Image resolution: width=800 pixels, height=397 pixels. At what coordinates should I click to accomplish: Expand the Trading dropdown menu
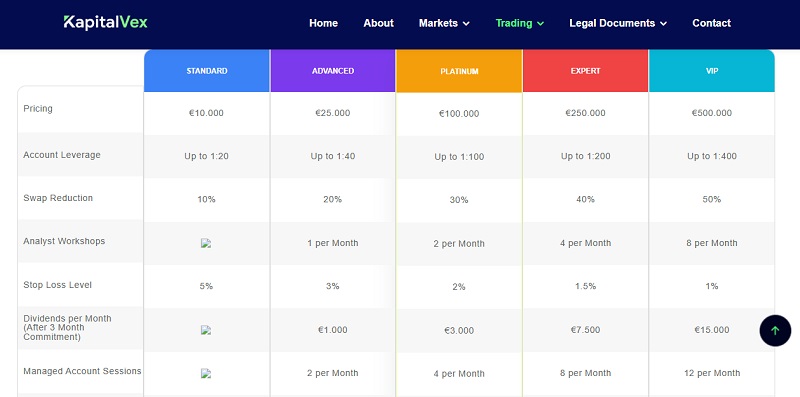[519, 23]
